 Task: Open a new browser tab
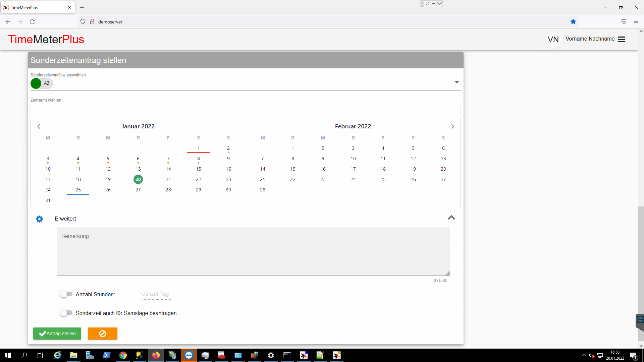click(x=82, y=7)
